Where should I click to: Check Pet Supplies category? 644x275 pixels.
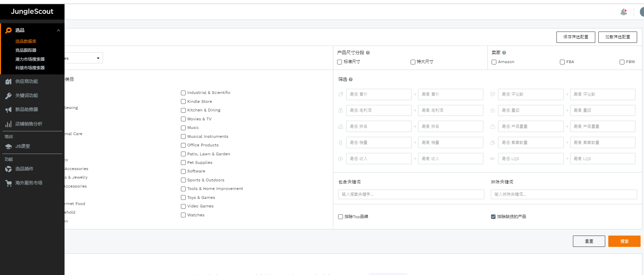tap(183, 163)
